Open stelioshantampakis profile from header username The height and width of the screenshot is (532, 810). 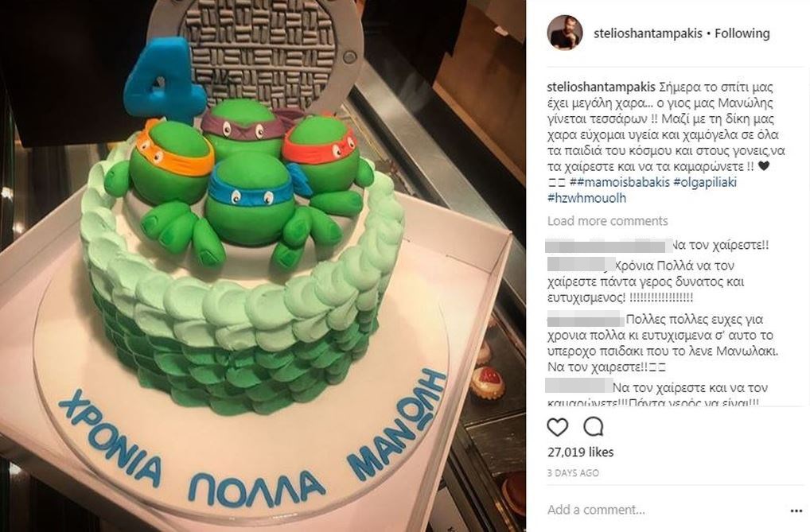pos(648,33)
